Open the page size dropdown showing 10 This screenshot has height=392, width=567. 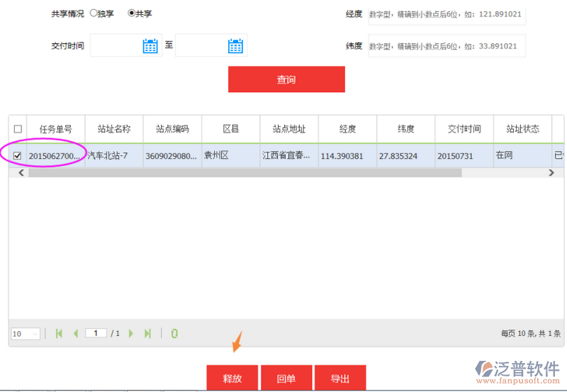tap(26, 334)
